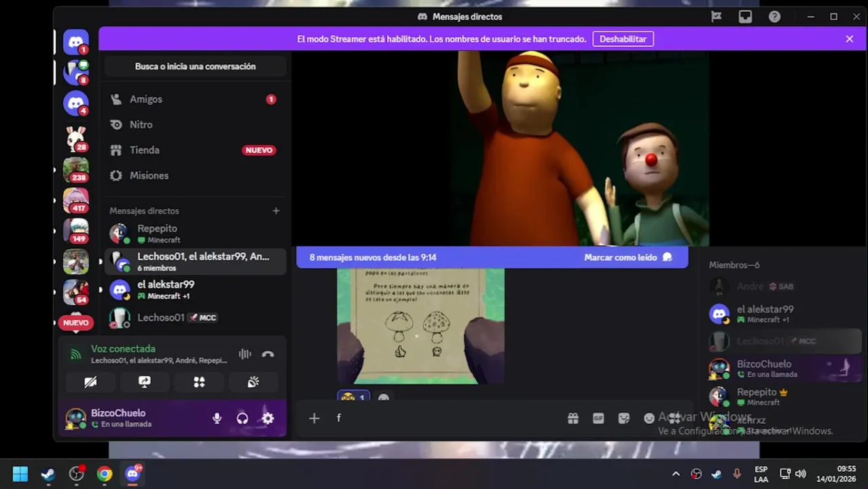This screenshot has width=868, height=489.
Task: Open the volume control in system tray
Action: point(801,474)
